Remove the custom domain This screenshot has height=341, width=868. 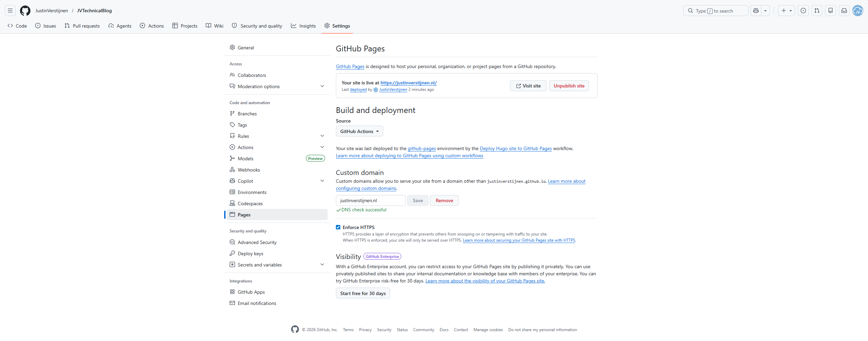(x=444, y=200)
